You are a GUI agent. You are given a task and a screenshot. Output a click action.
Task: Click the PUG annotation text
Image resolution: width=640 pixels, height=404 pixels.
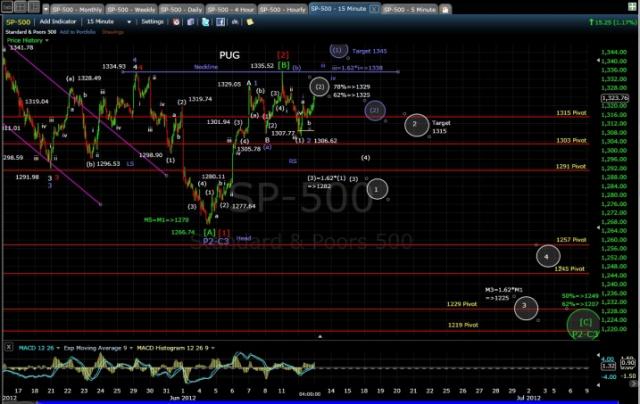click(x=229, y=55)
